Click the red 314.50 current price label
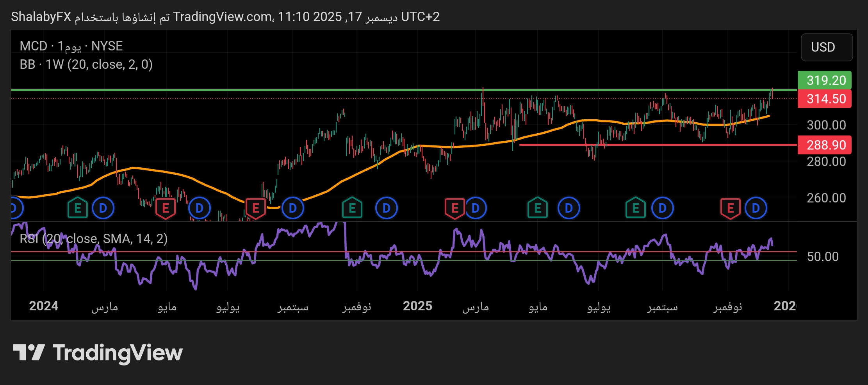Image resolution: width=868 pixels, height=385 pixels. pos(826,99)
